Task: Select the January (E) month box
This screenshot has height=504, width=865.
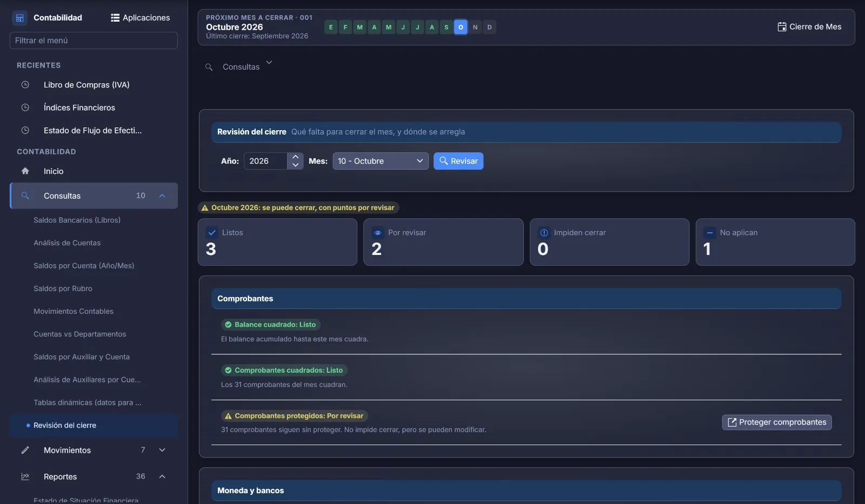Action: (331, 27)
